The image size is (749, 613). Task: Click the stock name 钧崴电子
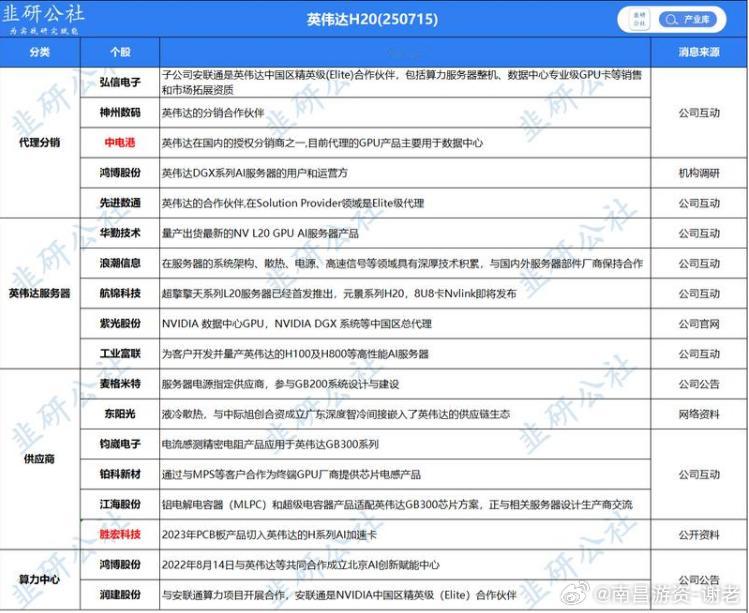click(120, 444)
